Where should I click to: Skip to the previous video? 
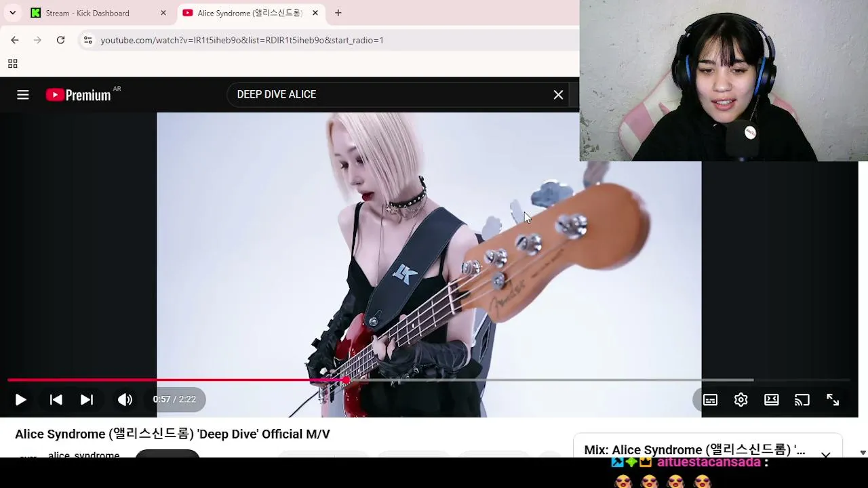(56, 400)
